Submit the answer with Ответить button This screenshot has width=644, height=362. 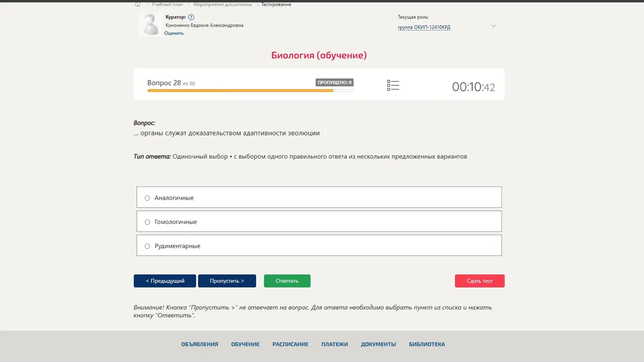point(287,281)
